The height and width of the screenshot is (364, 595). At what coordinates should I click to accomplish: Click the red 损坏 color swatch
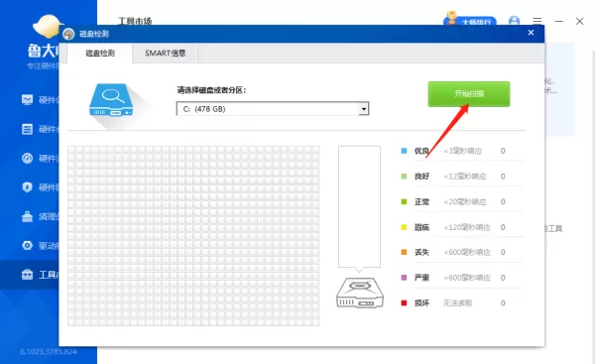point(405,303)
